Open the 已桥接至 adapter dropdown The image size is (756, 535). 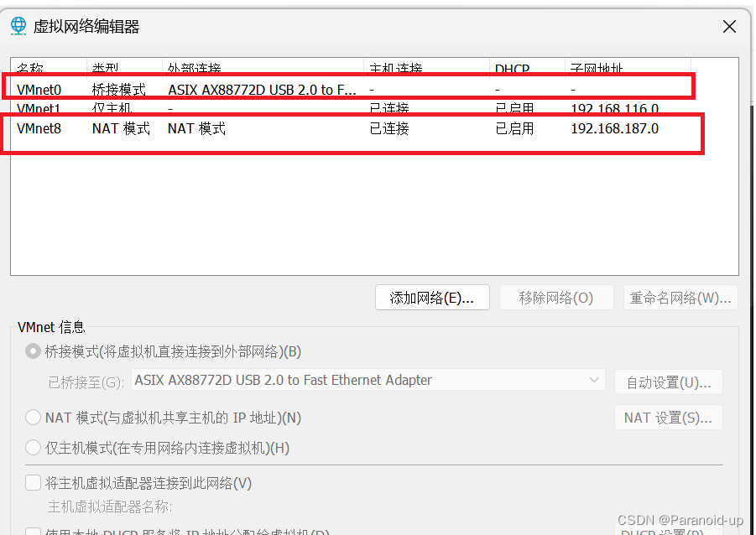(x=368, y=380)
